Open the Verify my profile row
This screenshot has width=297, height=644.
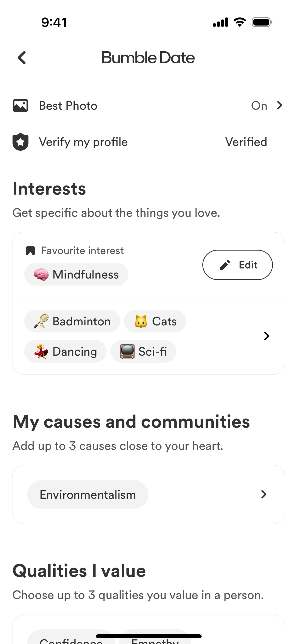coord(83,142)
